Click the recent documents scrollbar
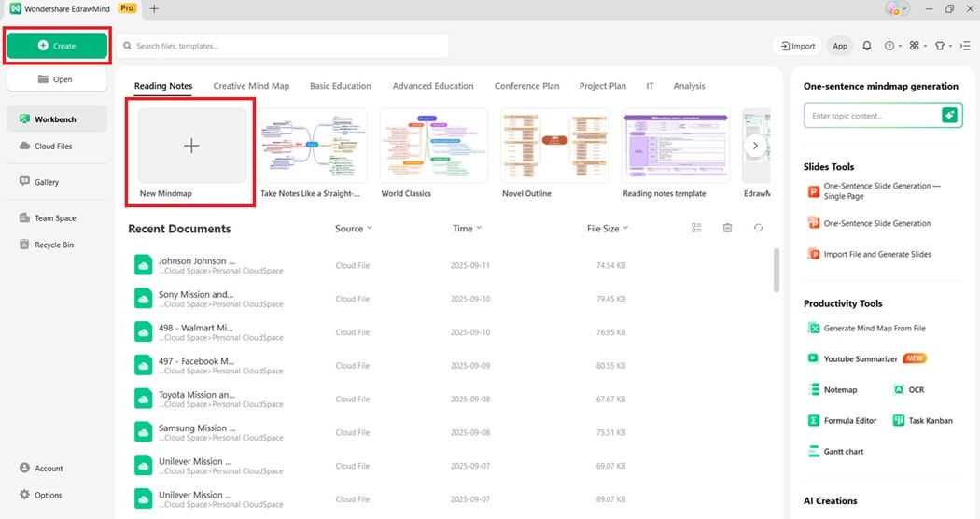 pyautogui.click(x=777, y=270)
